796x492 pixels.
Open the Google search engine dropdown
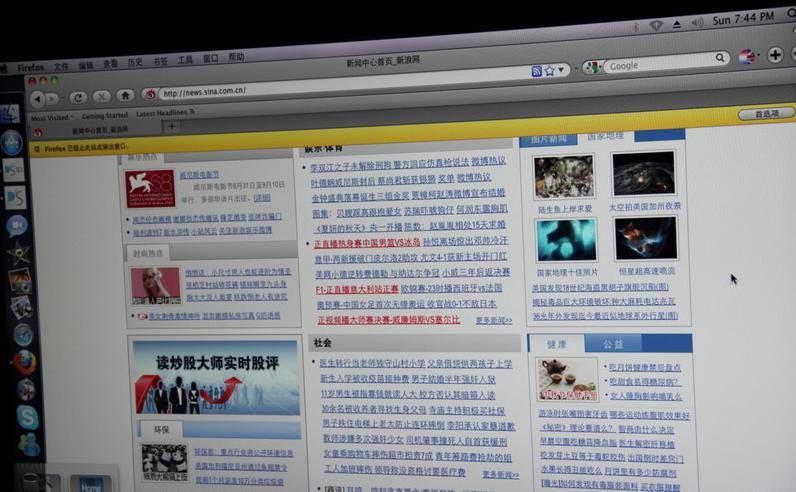[x=593, y=66]
